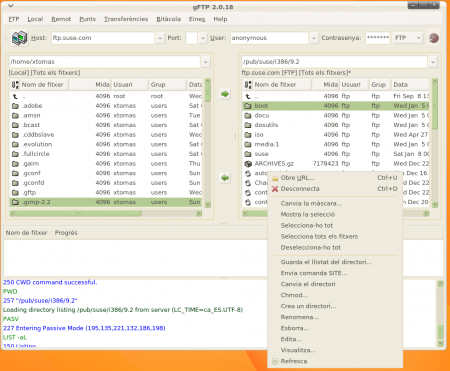Open the Port dropdown arrow
Screen dimensions: 450x371
point(203,38)
